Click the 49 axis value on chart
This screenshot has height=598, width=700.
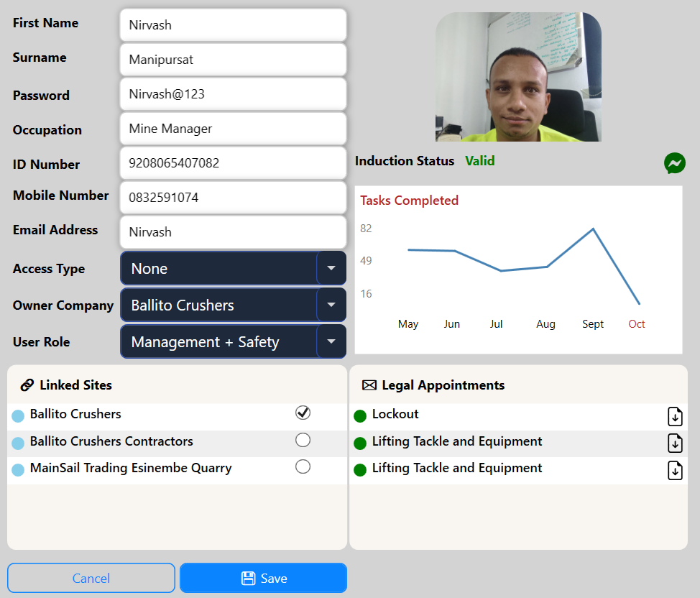366,261
